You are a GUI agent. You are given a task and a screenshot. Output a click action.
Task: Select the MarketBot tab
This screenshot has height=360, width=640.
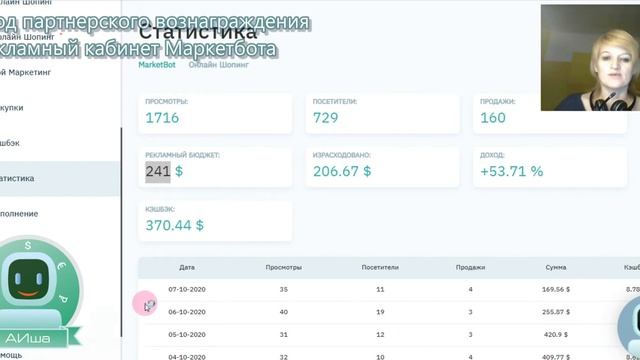pos(157,65)
